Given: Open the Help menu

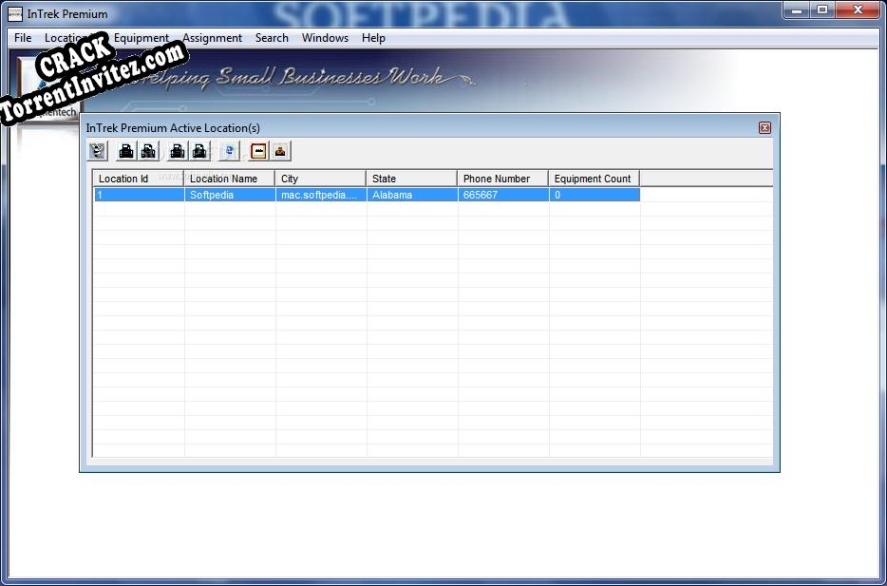Looking at the screenshot, I should (373, 37).
